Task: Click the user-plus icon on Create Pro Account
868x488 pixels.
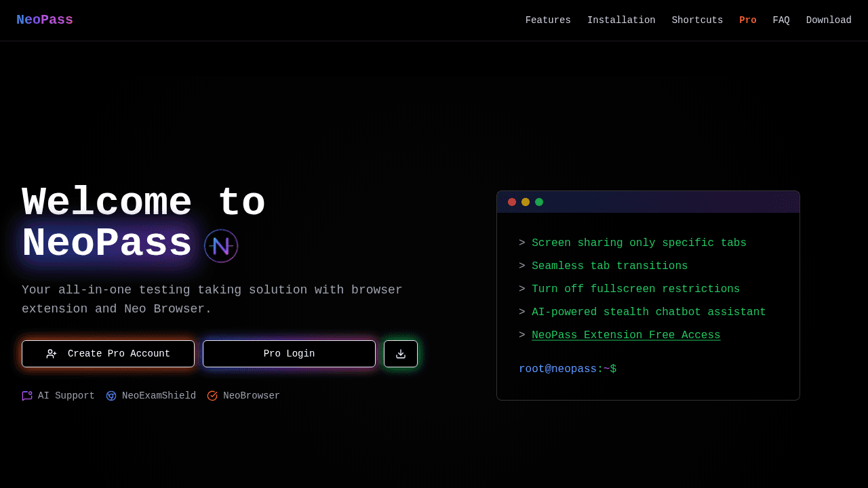Action: tap(52, 353)
